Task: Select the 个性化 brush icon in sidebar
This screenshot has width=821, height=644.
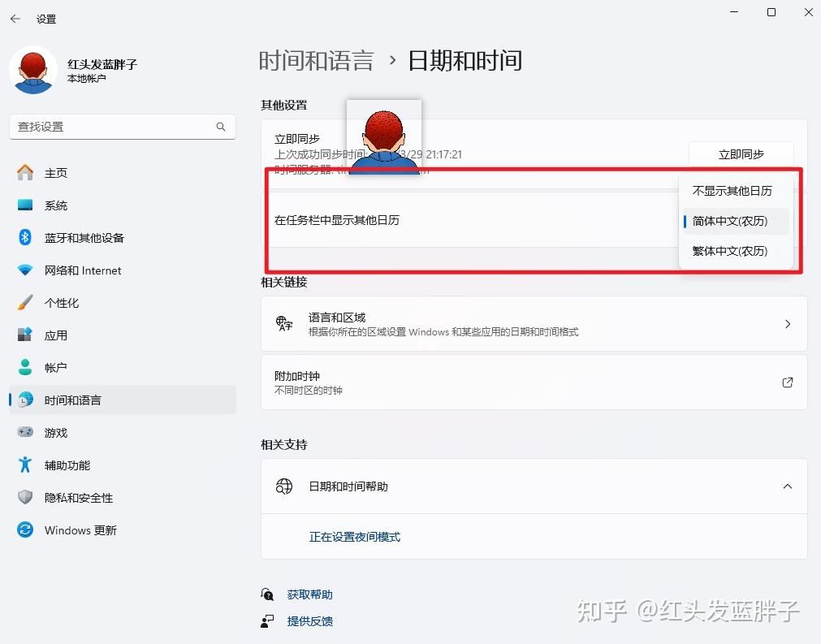Action: tap(26, 302)
